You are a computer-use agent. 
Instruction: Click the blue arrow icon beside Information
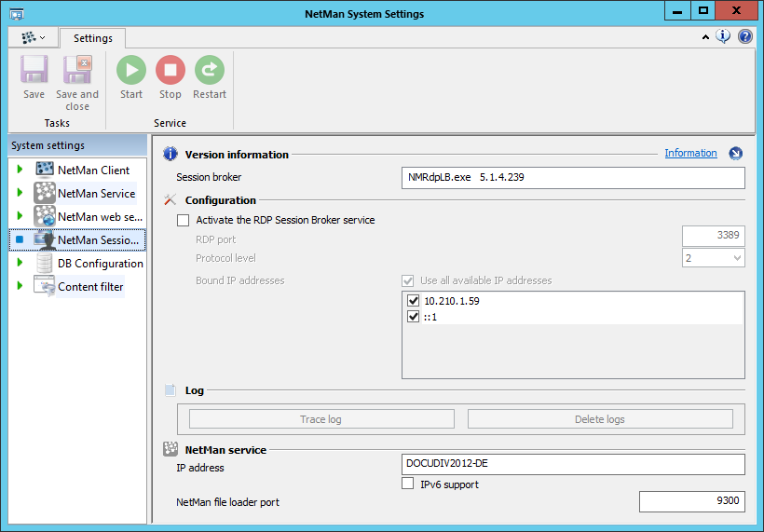coord(736,154)
